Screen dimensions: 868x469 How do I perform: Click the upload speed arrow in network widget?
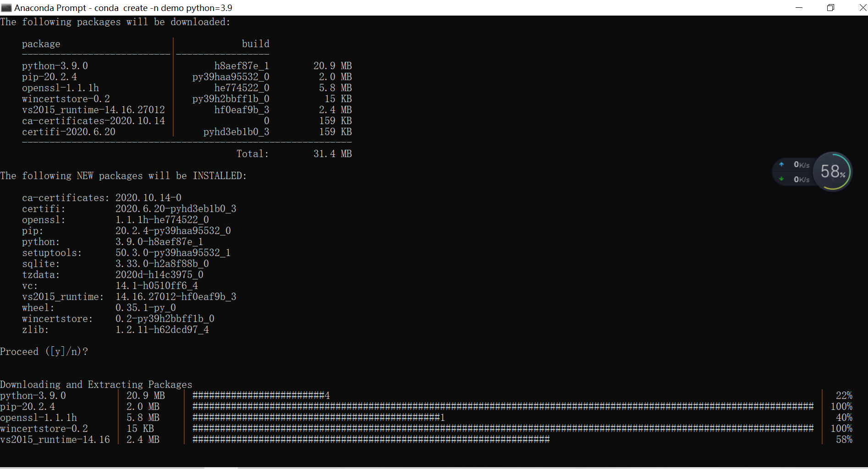point(781,164)
